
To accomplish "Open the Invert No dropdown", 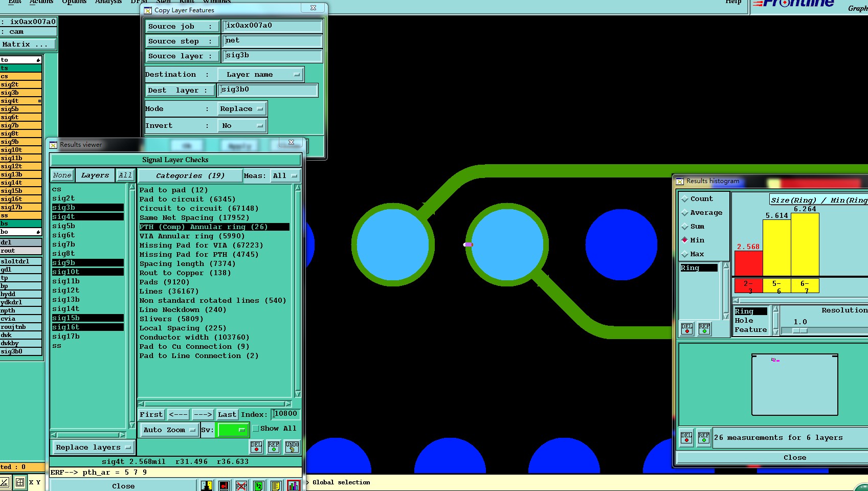I will (241, 126).
